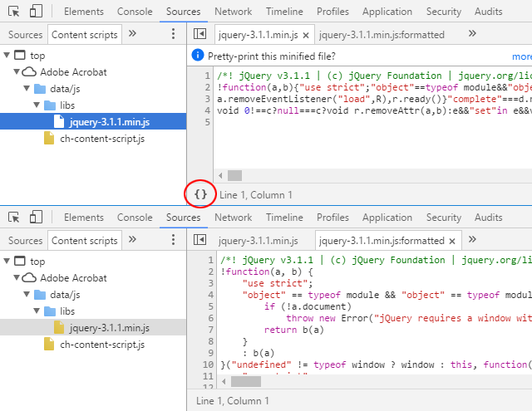532x411 pixels.
Task: Close jquery-3.1.1.min.js:formatted tab in lower editor
Action: tap(452, 242)
